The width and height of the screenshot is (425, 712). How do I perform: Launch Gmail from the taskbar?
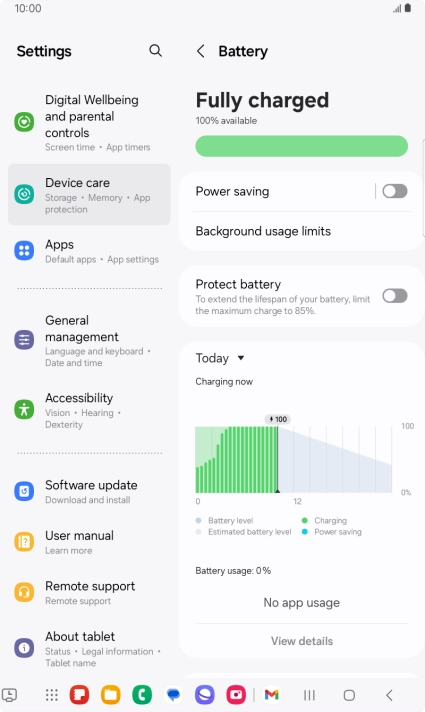[x=272, y=695]
